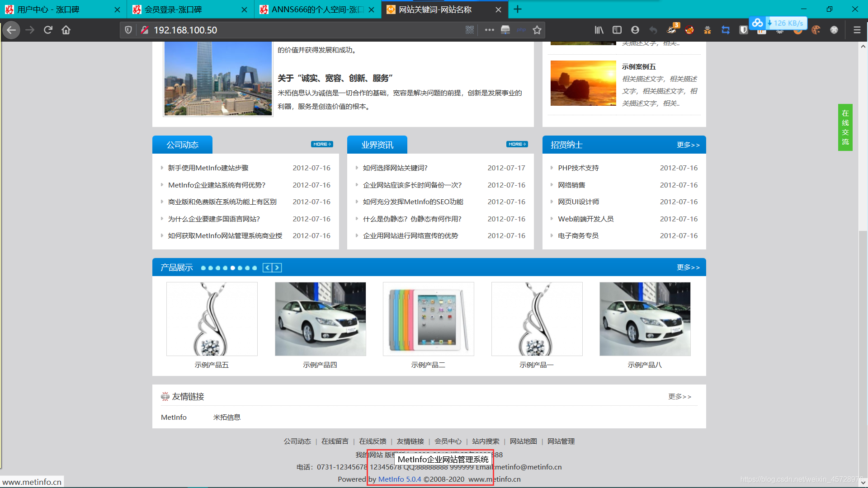Open article 新手使用MetInfo建站步骤

(x=208, y=168)
